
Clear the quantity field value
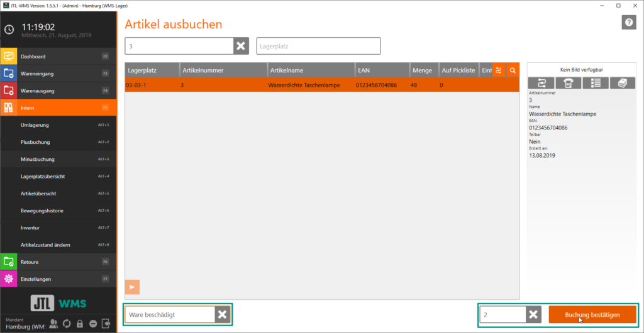coord(533,315)
